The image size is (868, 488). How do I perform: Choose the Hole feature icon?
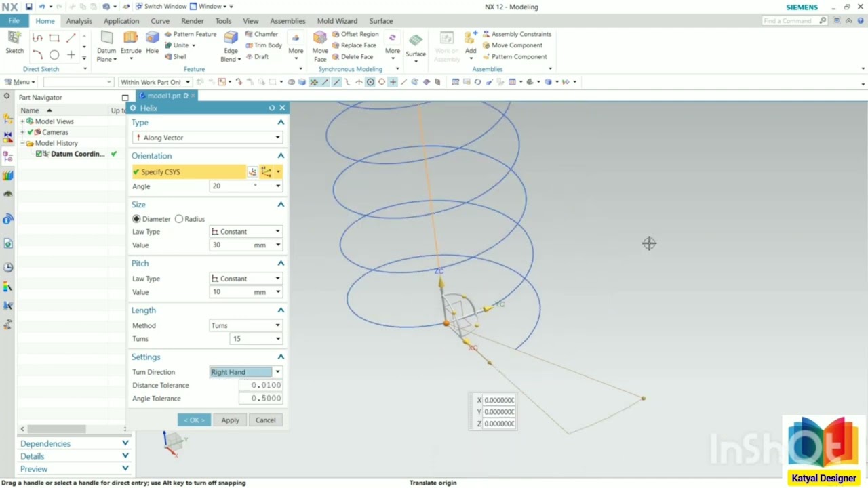pos(153,38)
